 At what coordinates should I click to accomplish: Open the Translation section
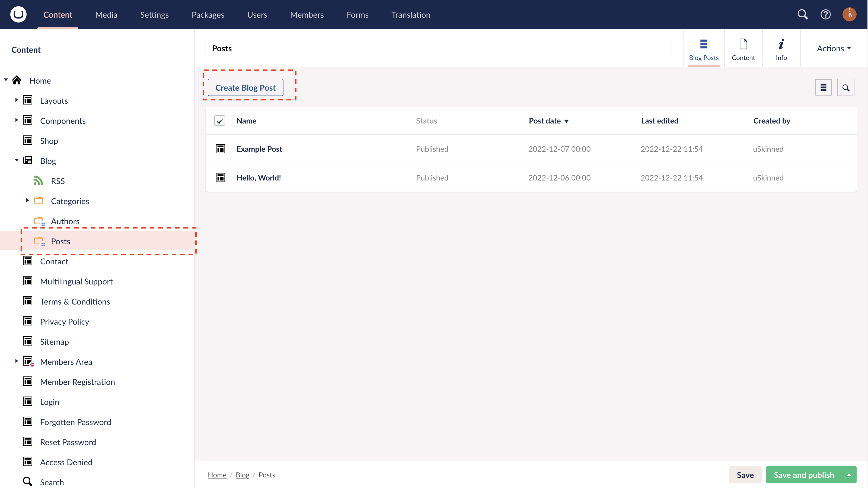[411, 14]
